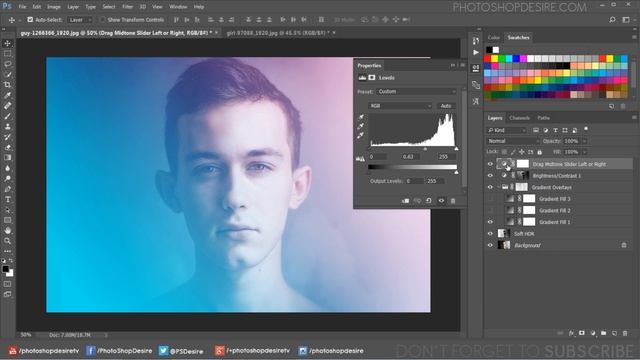The height and width of the screenshot is (360, 640).
Task: Select the Eyedropper tool
Action: [x=7, y=95]
